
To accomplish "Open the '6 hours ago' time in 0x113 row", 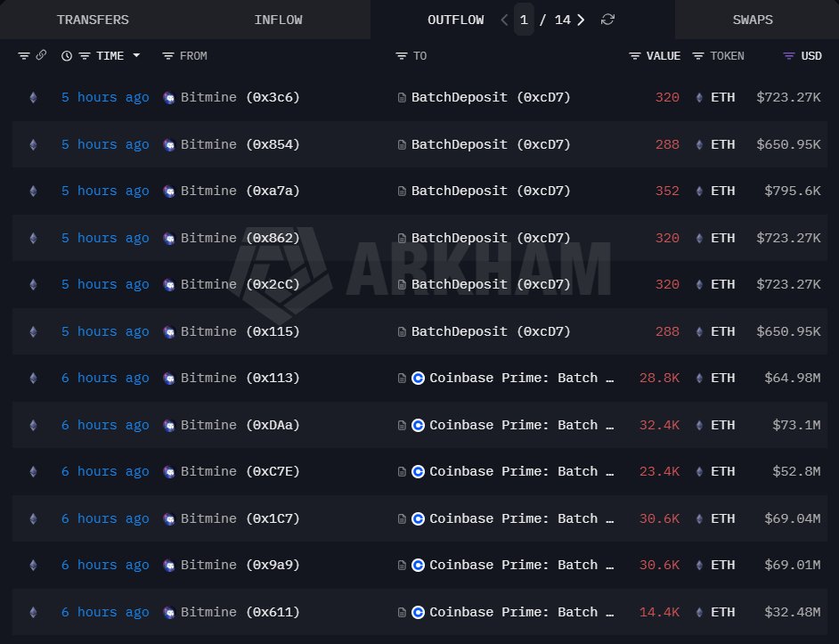I will point(105,378).
